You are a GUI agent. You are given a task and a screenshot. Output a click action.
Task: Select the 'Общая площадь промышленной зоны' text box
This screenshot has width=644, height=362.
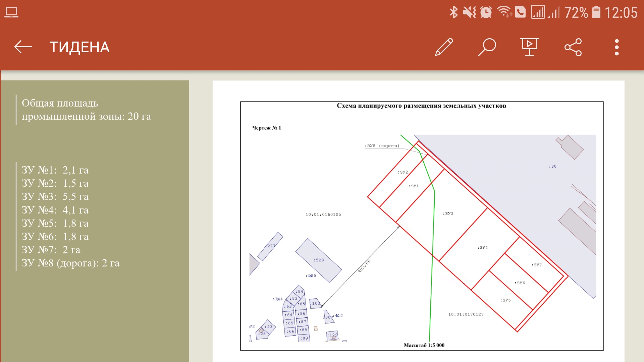[x=86, y=110]
